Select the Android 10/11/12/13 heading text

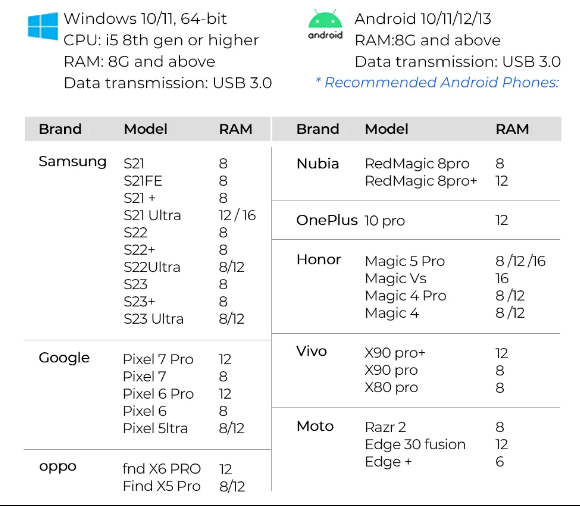click(x=423, y=18)
